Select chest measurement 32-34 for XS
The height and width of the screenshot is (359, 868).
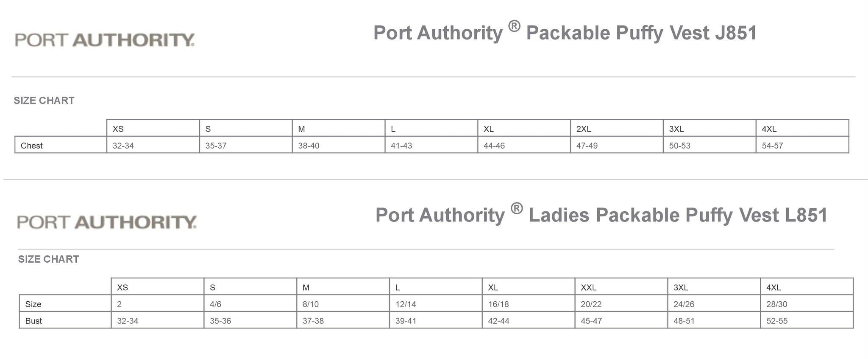pyautogui.click(x=153, y=145)
